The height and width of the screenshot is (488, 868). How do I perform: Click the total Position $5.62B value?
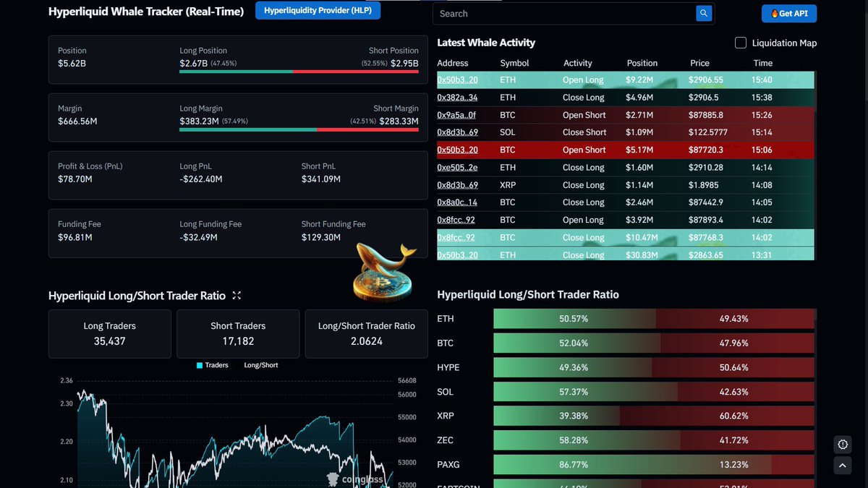click(x=72, y=64)
